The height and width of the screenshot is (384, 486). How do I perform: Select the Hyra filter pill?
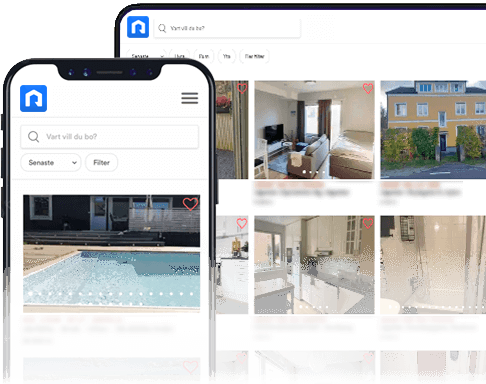(180, 56)
